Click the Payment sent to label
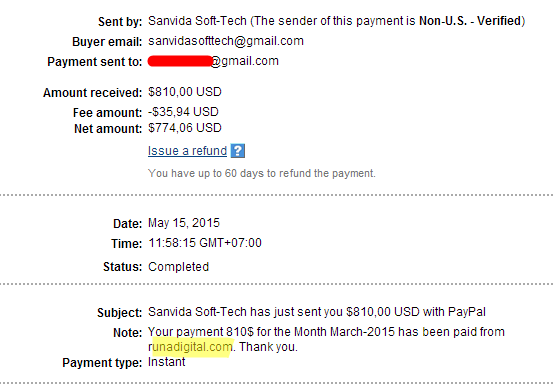 pos(95,62)
